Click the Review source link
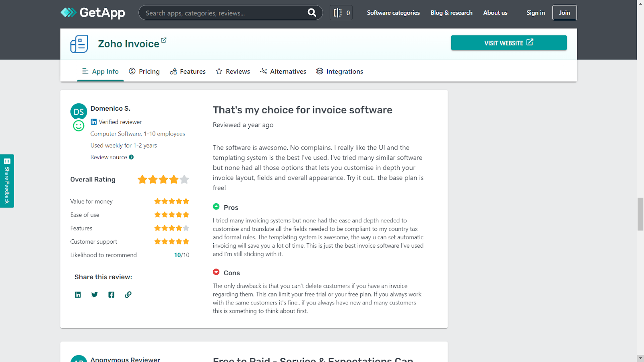The width and height of the screenshot is (644, 362). (x=109, y=157)
